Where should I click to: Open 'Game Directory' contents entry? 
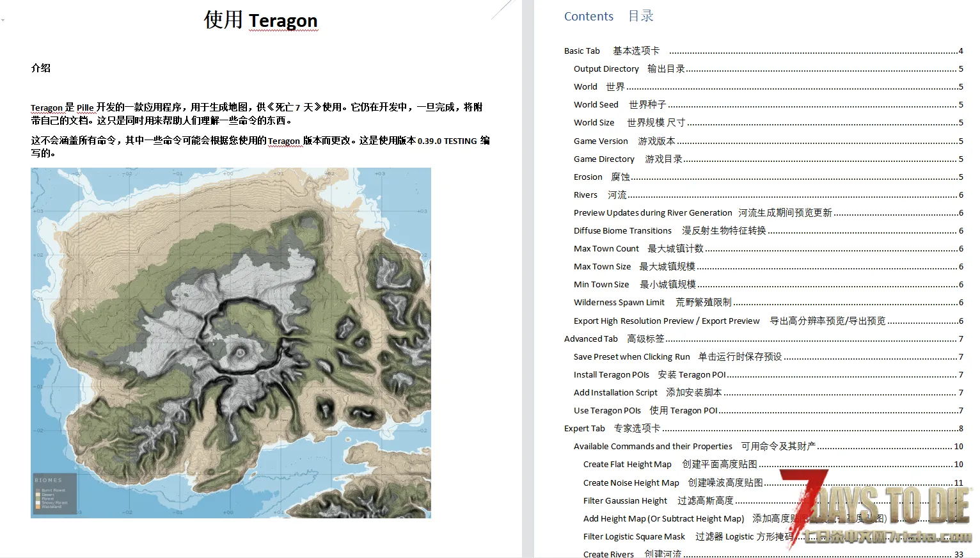pyautogui.click(x=768, y=159)
